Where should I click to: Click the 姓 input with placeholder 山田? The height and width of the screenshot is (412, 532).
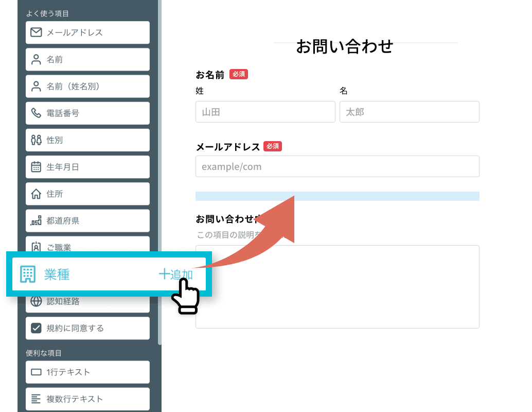tap(265, 112)
